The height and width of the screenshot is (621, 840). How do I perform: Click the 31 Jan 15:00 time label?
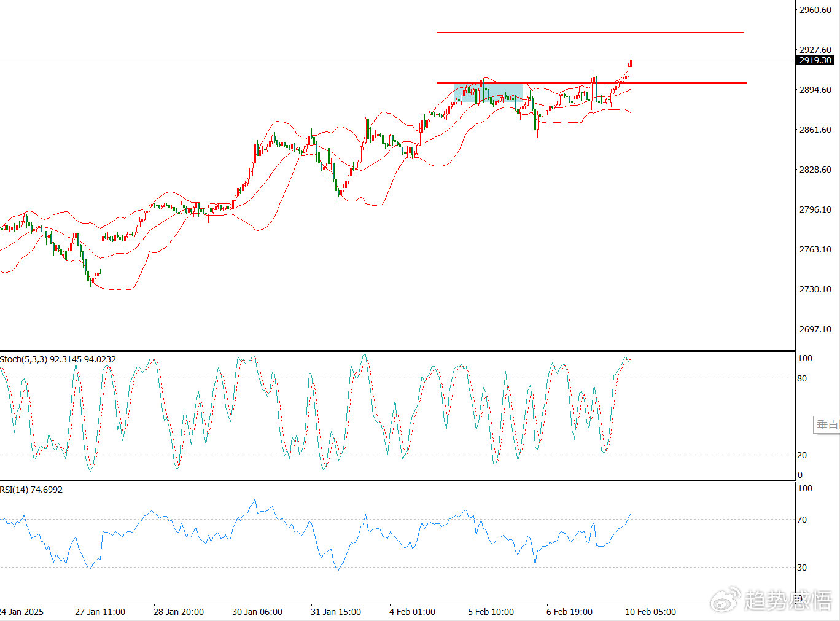coord(336,612)
